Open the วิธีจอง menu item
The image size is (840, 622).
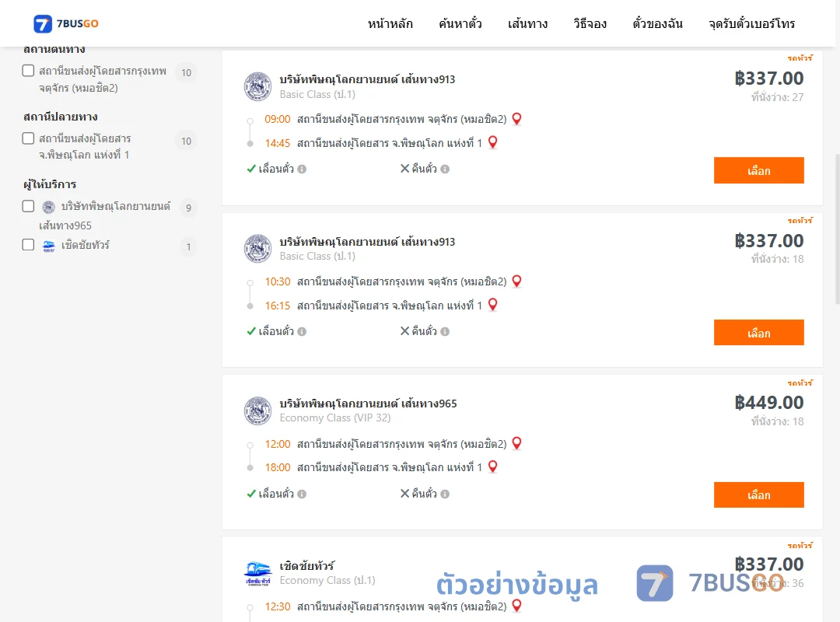tap(590, 23)
